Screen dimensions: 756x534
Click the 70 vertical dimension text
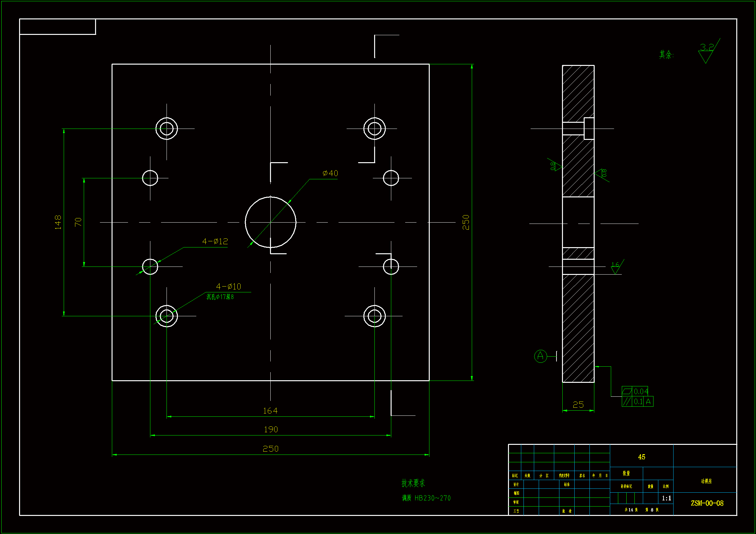[78, 222]
